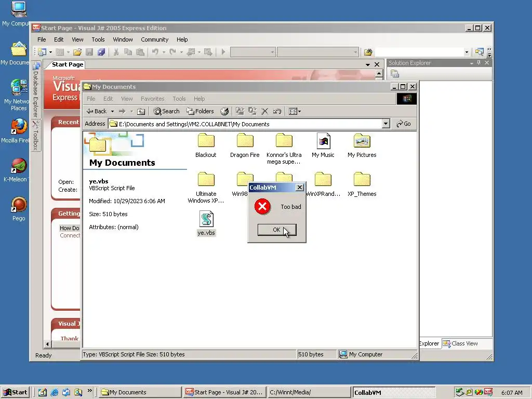This screenshot has width=532, height=399.
Task: Open the Toolbox side tab
Action: 36,136
